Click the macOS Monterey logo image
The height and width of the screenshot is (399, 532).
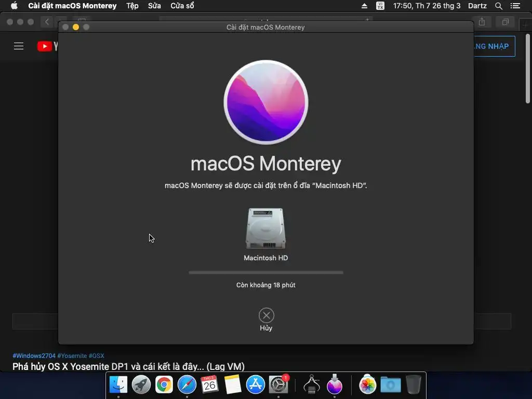click(266, 102)
